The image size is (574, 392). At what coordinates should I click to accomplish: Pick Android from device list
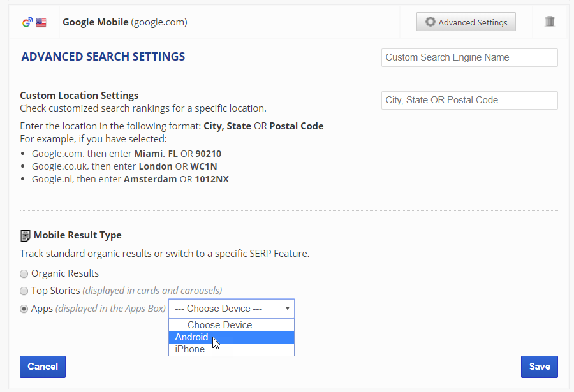(192, 337)
